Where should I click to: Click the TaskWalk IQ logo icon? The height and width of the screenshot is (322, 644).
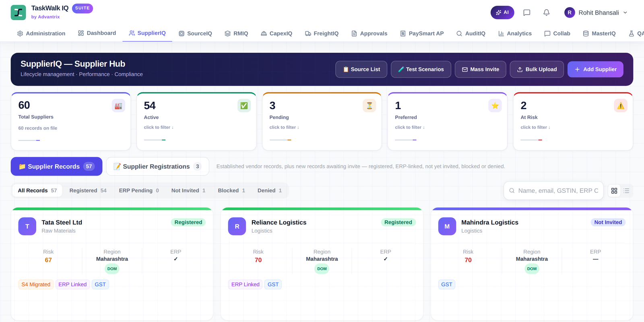point(18,12)
